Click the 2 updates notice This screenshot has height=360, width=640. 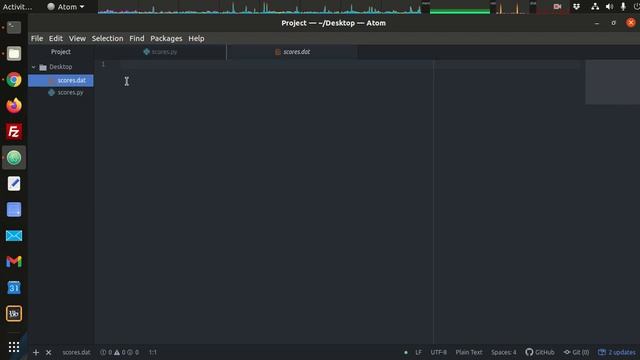(x=617, y=352)
